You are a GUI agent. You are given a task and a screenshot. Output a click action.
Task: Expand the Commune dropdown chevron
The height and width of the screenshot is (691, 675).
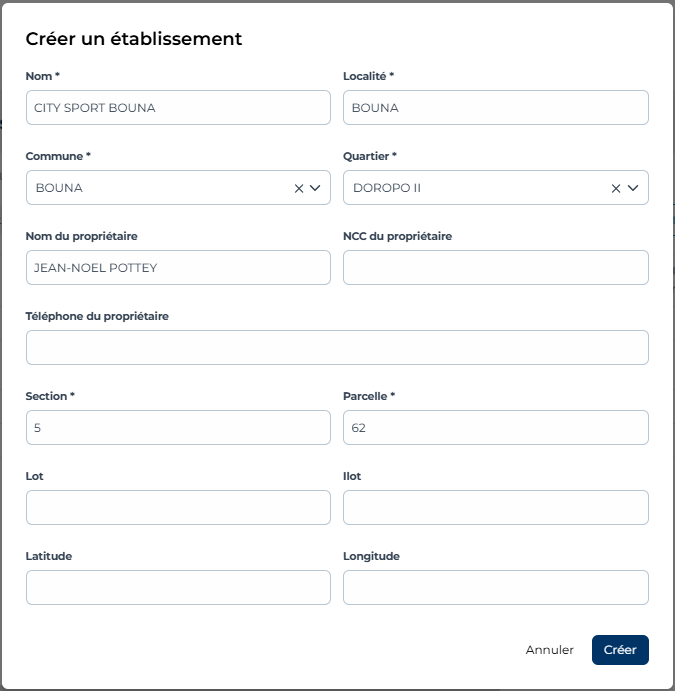coord(315,188)
